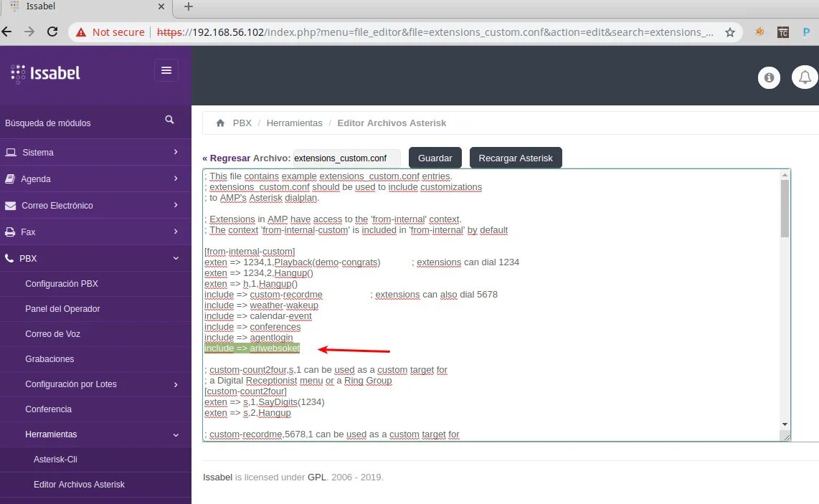Click the PBX phone icon
This screenshot has height=504, width=819.
9,258
